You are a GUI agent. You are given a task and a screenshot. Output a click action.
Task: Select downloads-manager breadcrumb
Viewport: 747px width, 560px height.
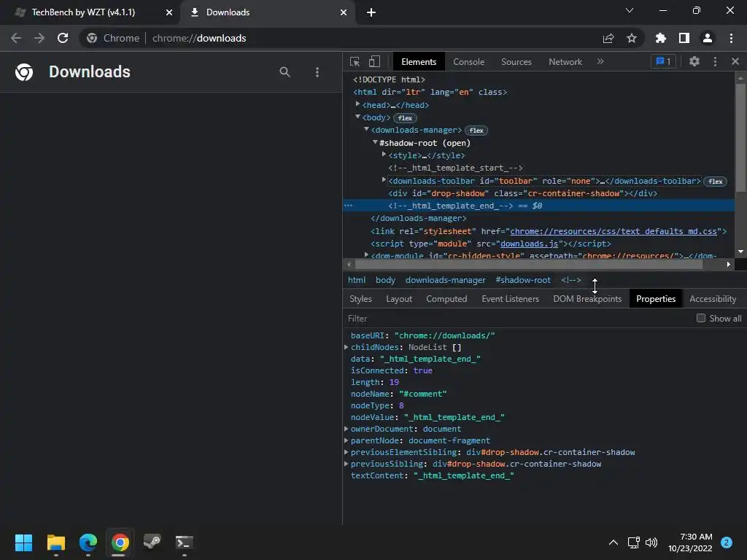tap(446, 280)
